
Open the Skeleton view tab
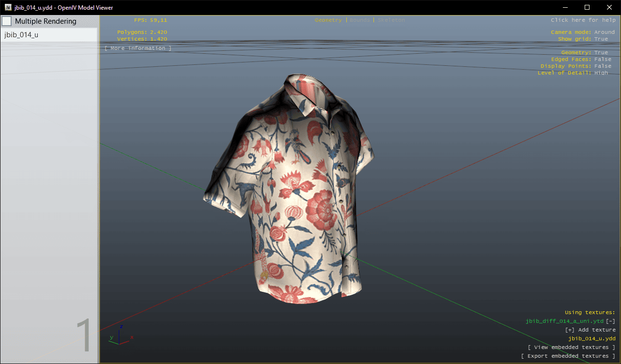pos(391,20)
